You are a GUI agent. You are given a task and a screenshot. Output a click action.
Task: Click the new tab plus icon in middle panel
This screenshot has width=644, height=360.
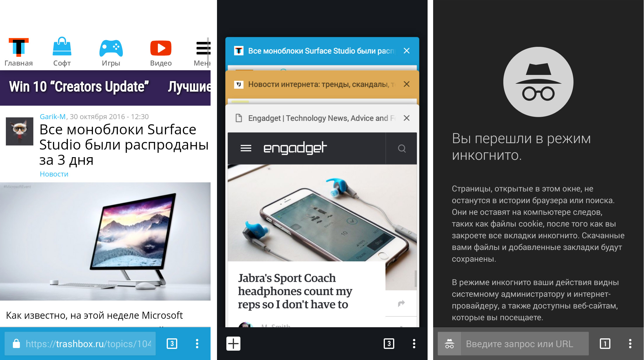point(233,343)
